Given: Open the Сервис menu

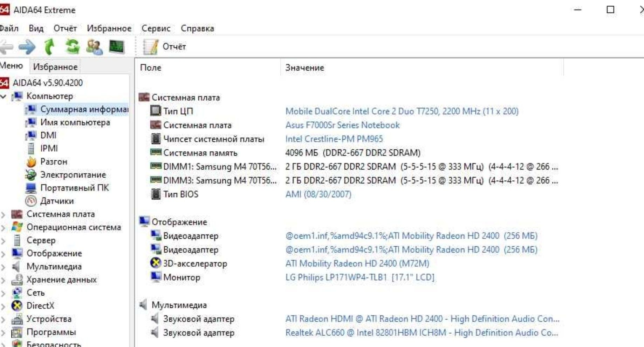Looking at the screenshot, I should point(156,28).
